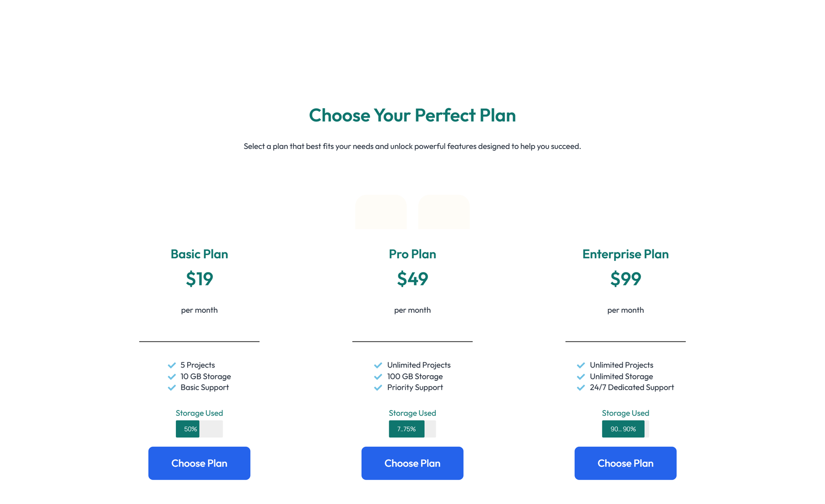Click the left badge above the Pro Plan
This screenshot has width=825, height=504.
[x=381, y=212]
